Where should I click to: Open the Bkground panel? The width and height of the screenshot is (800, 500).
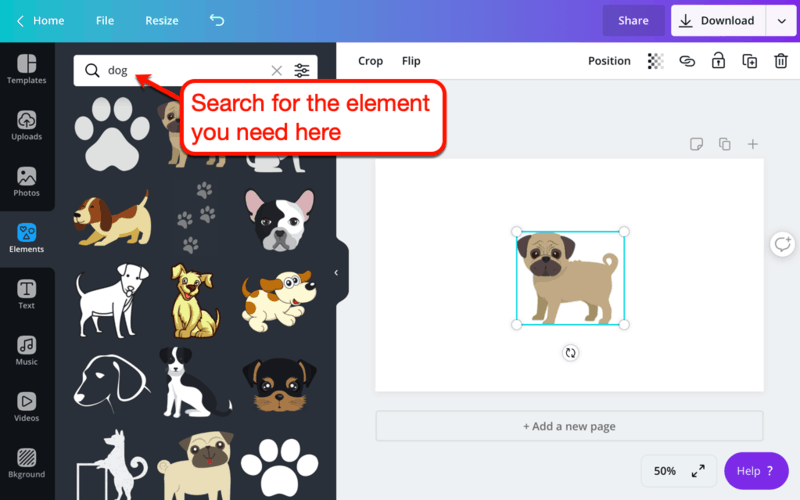tap(27, 463)
